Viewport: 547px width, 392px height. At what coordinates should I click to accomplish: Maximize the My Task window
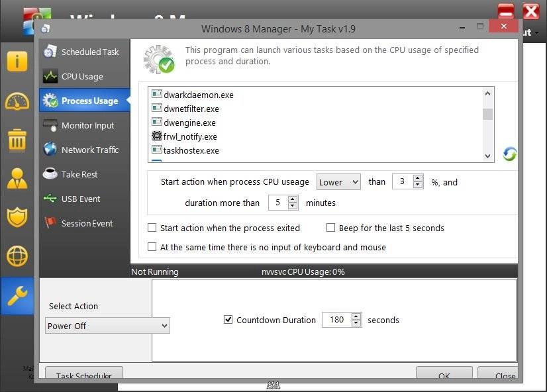[480, 26]
